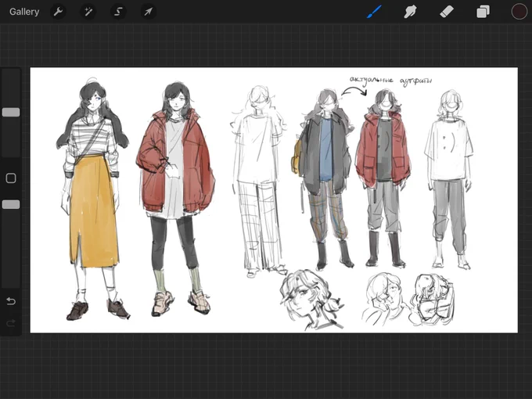Pick the Eraser tool
Screen dimensions: 532x399
coord(447,12)
